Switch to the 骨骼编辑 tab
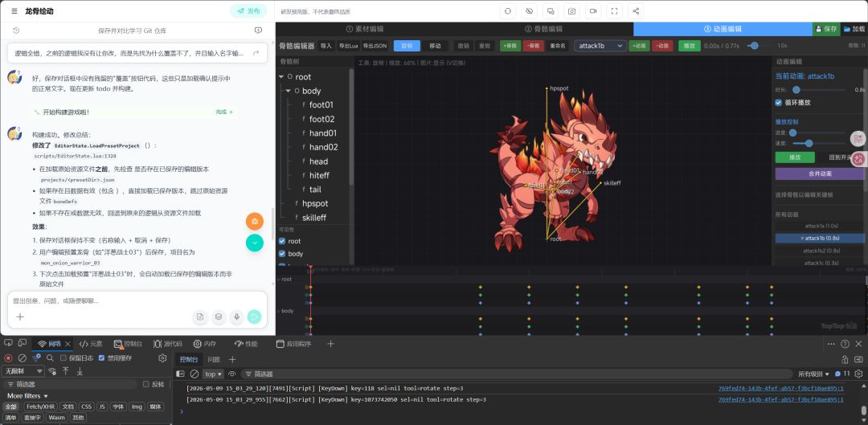 coord(543,29)
